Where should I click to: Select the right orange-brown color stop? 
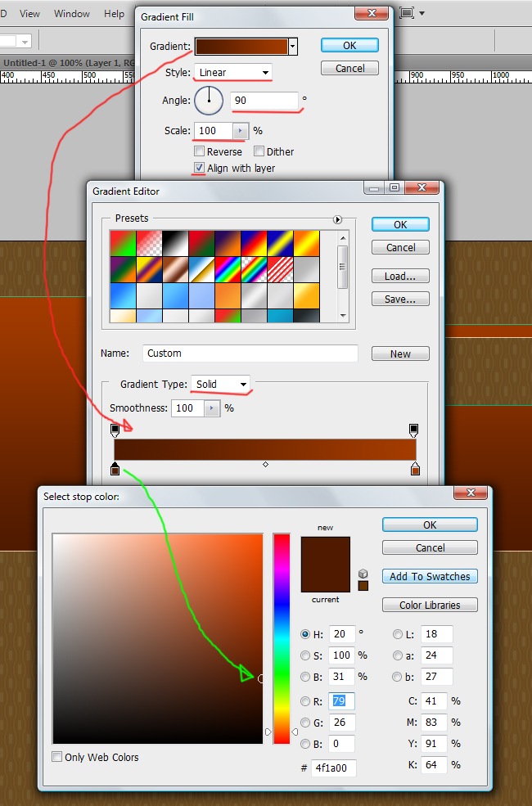[415, 468]
